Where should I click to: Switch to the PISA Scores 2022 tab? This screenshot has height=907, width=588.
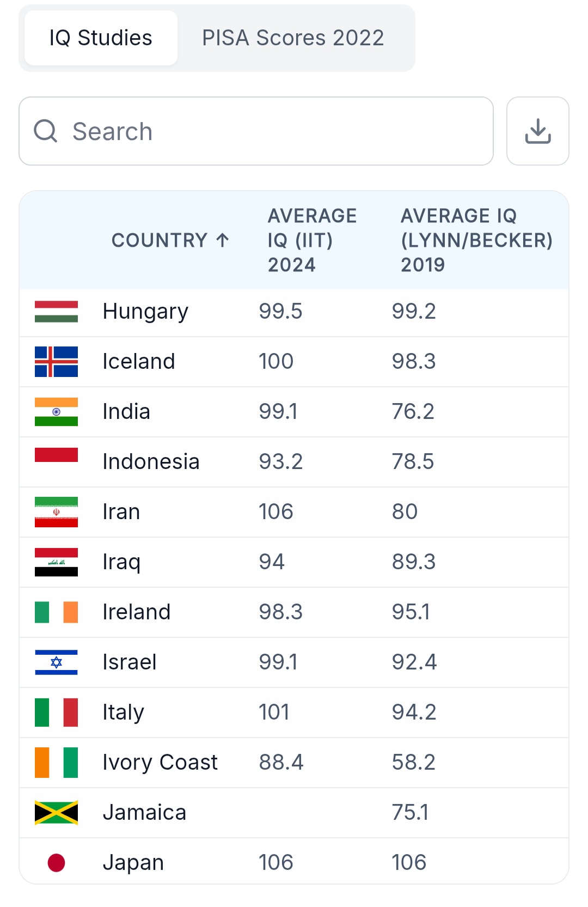click(x=293, y=38)
